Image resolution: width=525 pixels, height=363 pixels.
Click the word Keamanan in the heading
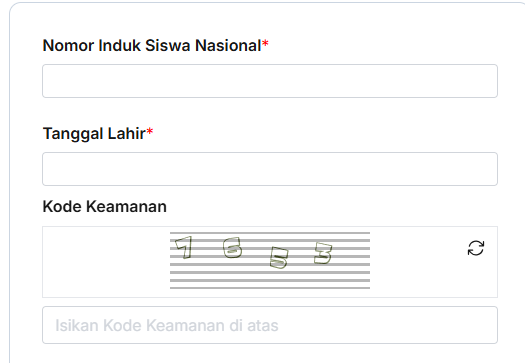click(x=126, y=206)
